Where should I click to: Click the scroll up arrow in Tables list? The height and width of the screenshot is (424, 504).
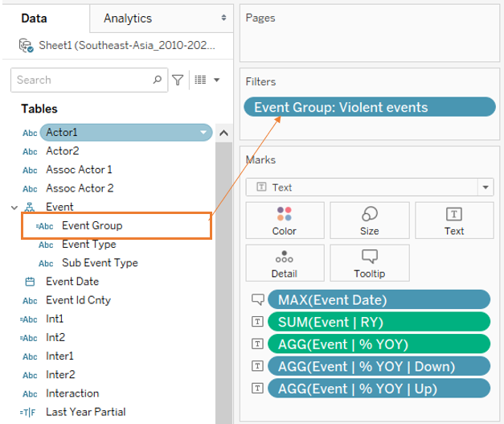223,134
